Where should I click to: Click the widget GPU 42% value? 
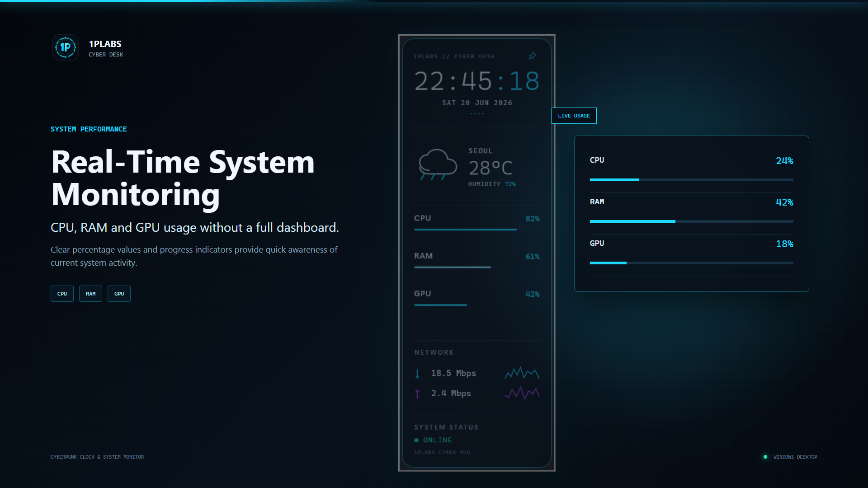click(533, 294)
